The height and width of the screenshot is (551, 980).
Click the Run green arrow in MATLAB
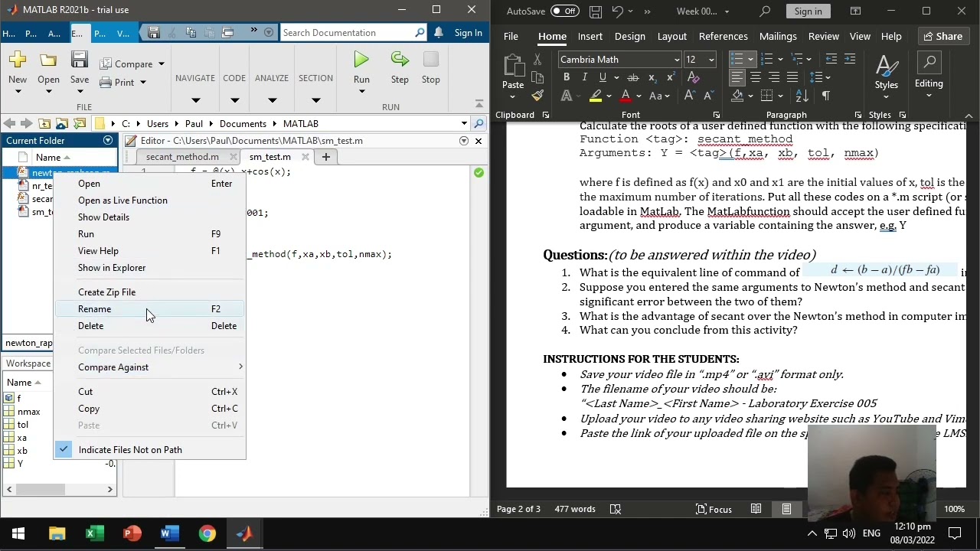point(361,60)
